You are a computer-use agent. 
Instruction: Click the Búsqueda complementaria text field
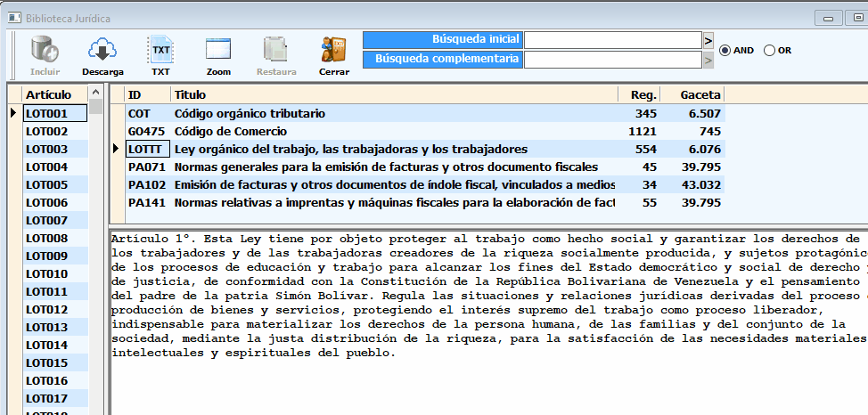pos(612,60)
